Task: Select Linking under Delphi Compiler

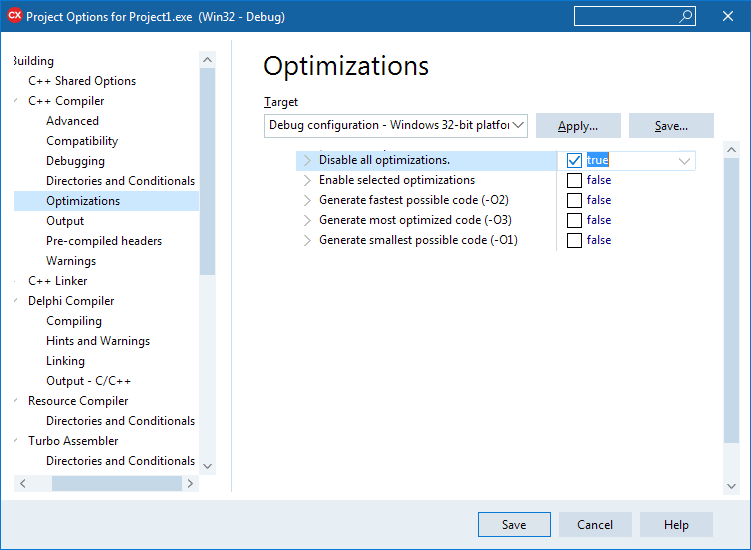Action: coord(65,361)
